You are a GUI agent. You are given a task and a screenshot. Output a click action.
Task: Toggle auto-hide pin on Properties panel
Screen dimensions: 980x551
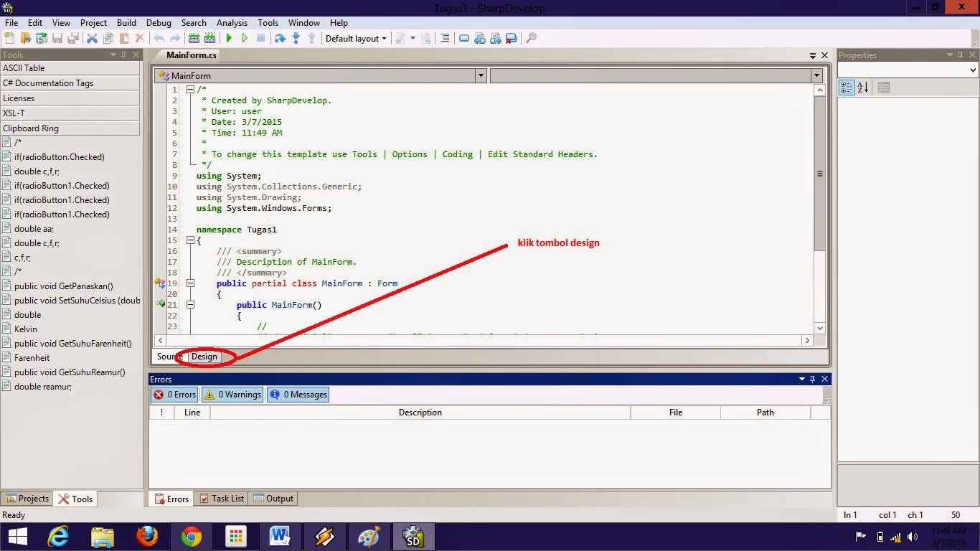click(961, 55)
